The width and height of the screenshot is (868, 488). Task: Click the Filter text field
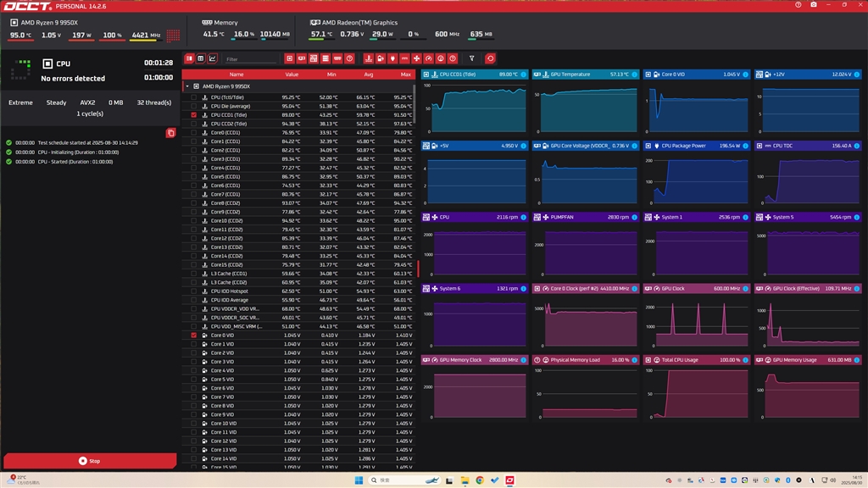(x=250, y=58)
